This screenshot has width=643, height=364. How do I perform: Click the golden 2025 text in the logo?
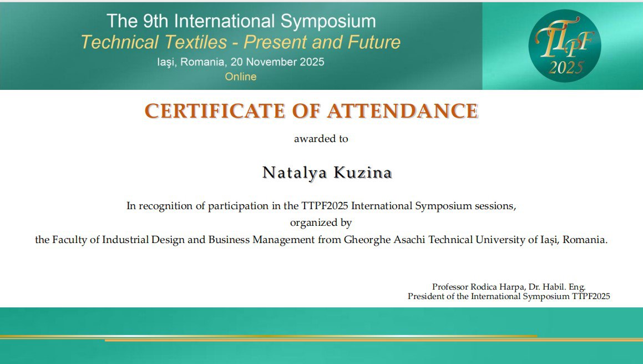point(566,68)
